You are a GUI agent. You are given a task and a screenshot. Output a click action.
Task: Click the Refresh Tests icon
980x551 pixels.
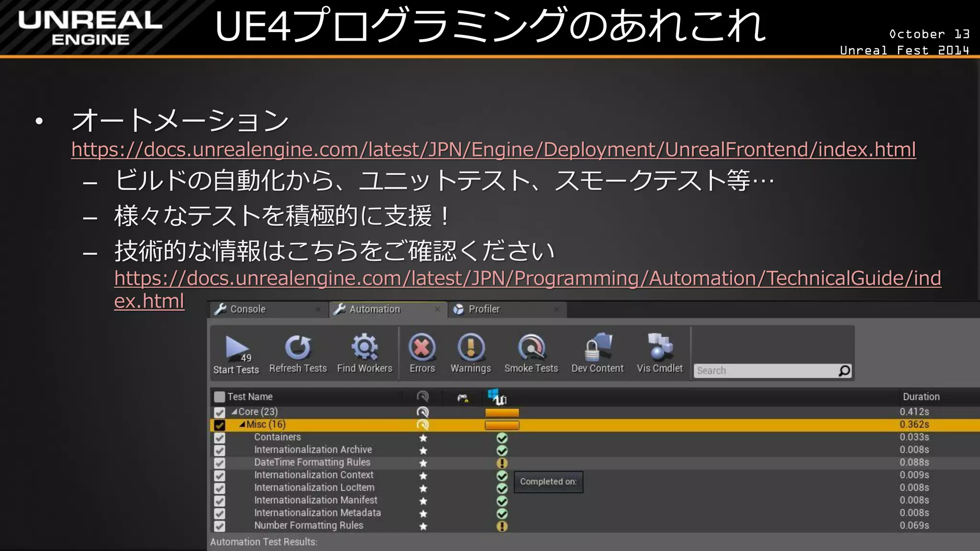[x=298, y=347]
